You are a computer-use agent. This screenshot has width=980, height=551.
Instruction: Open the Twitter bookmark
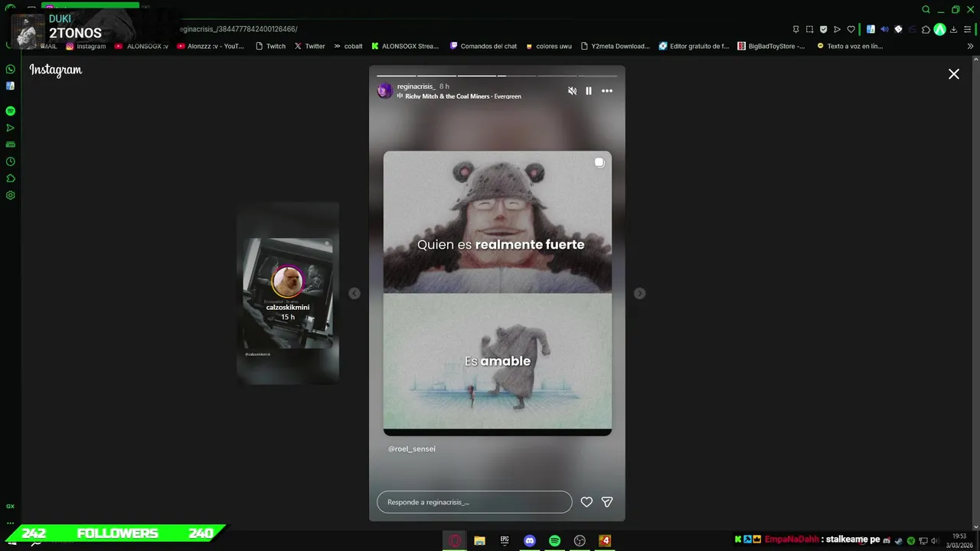coord(310,46)
